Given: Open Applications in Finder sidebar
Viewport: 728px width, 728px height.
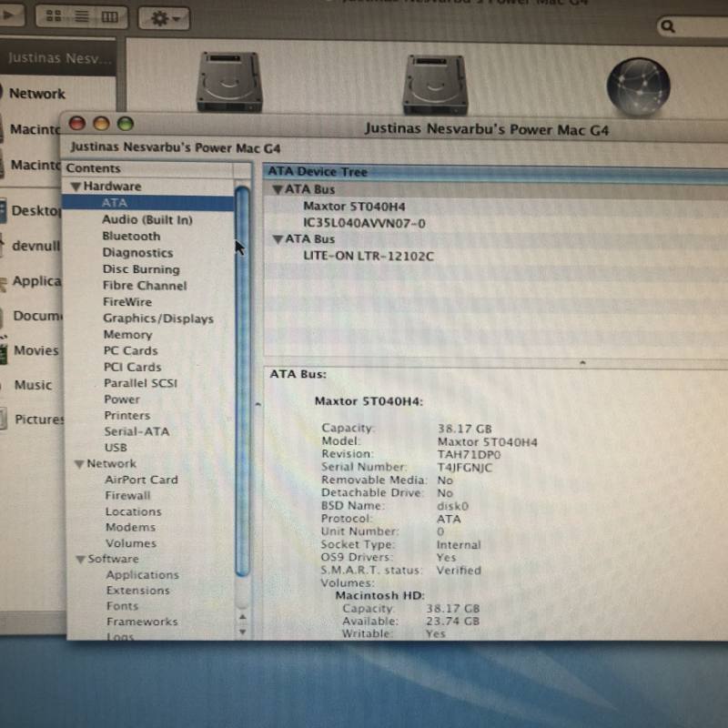Looking at the screenshot, I should [x=36, y=281].
